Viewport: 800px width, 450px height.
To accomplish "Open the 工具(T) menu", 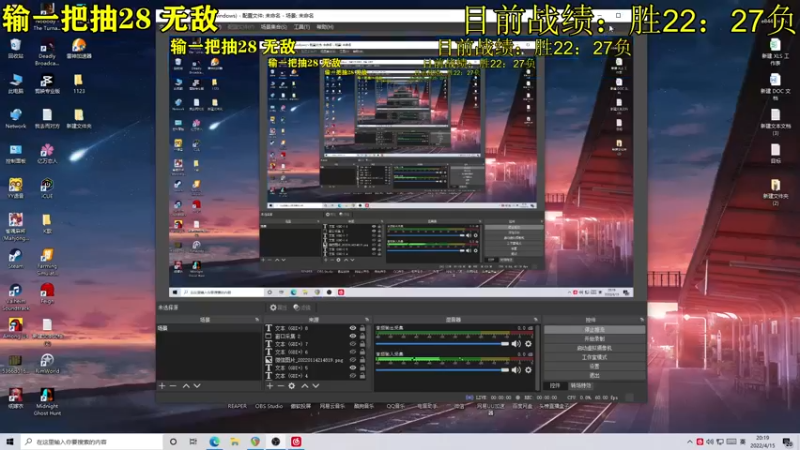I will tap(302, 27).
